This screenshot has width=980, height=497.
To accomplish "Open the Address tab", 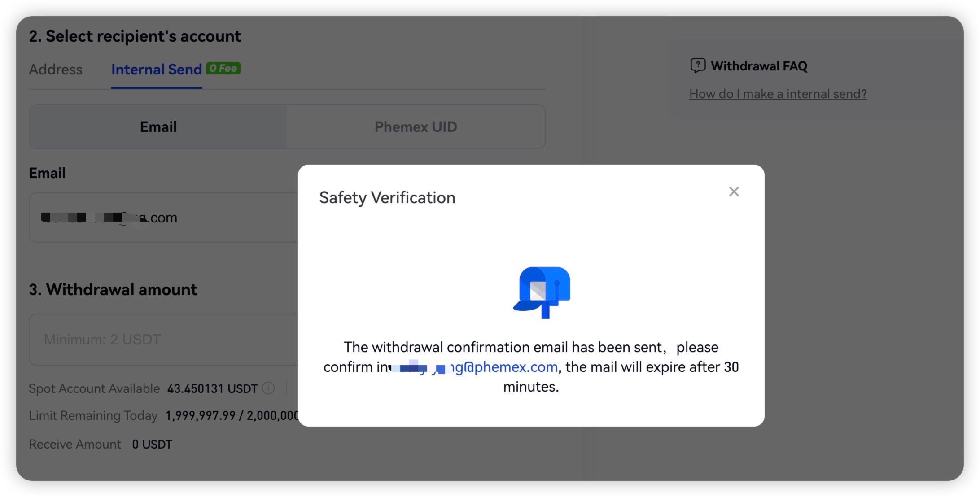I will click(x=56, y=70).
